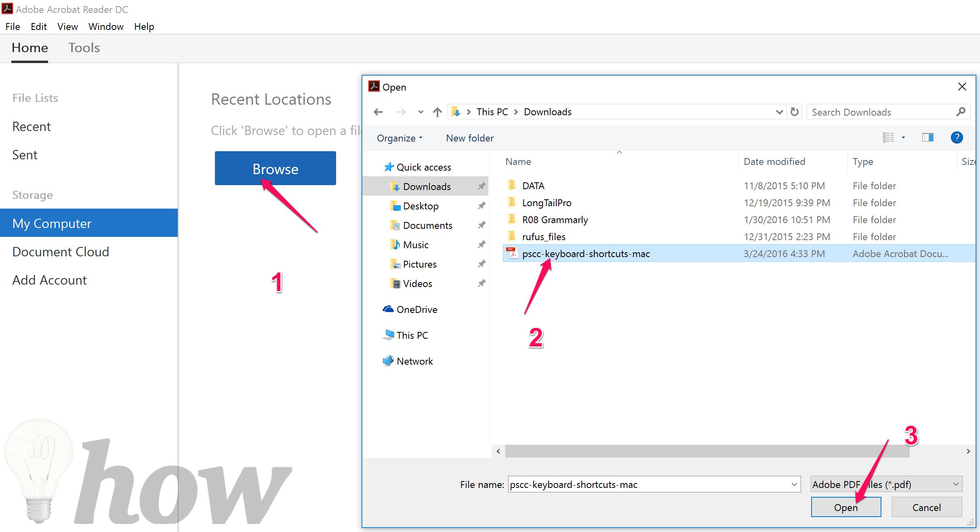The image size is (980, 532).
Task: Expand the File name combo box dropdown
Action: (794, 484)
